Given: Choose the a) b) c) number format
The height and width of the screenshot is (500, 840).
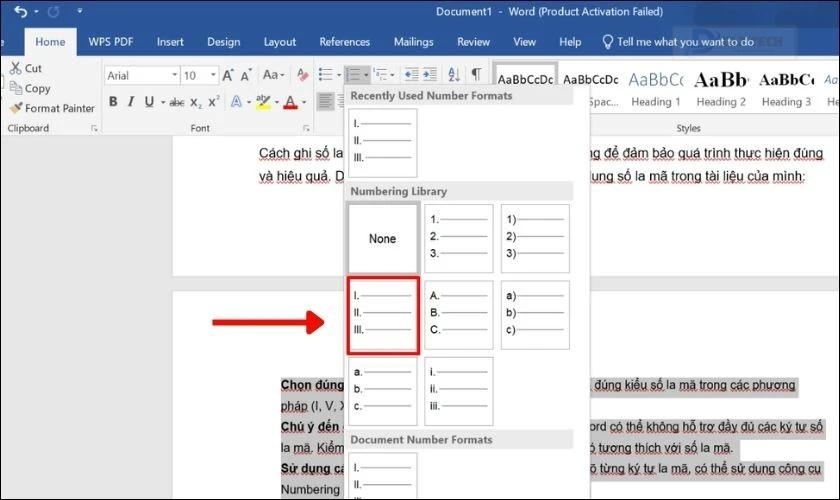Looking at the screenshot, I should point(535,315).
